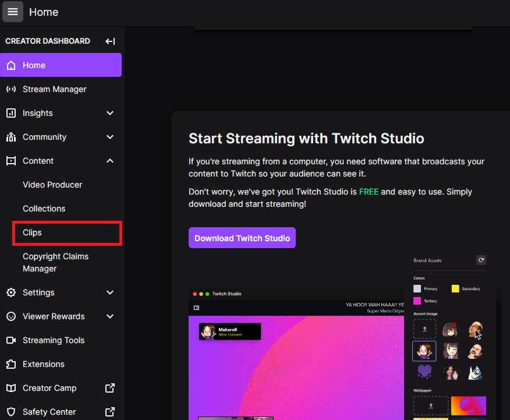Click the Brand Assets refresh icon
Viewport: 510px width, 420px height.
click(x=481, y=260)
